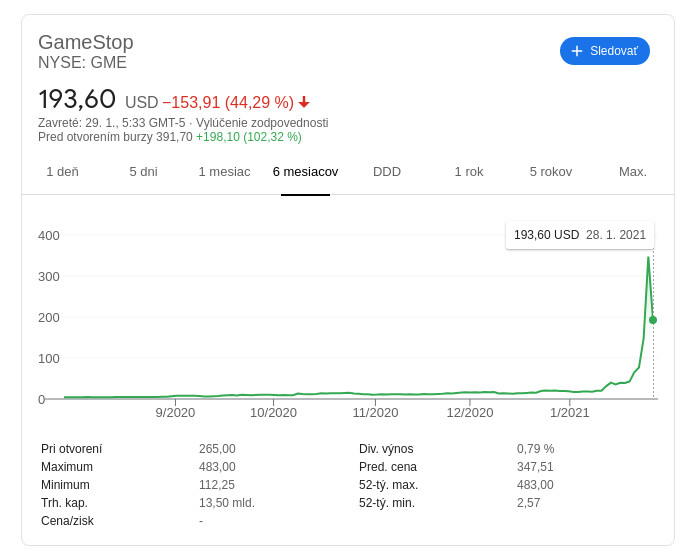
Task: Click the Trh. kap. value 13,50 mld.
Action: pyautogui.click(x=227, y=503)
